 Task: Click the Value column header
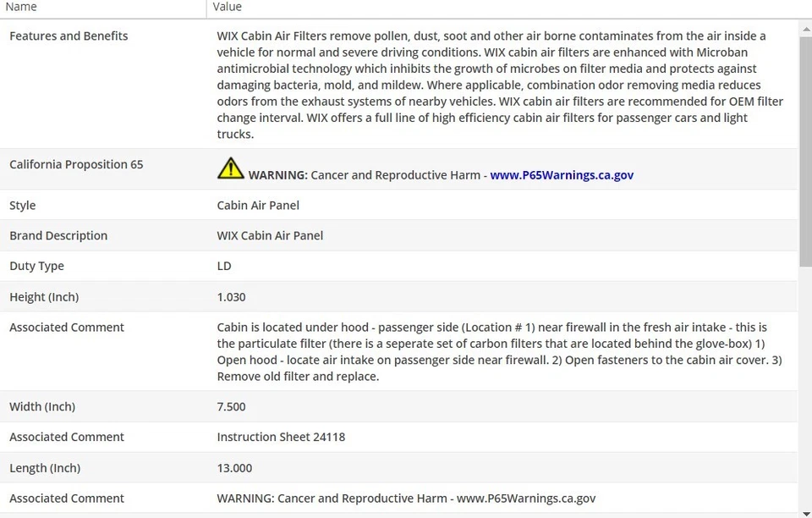227,7
